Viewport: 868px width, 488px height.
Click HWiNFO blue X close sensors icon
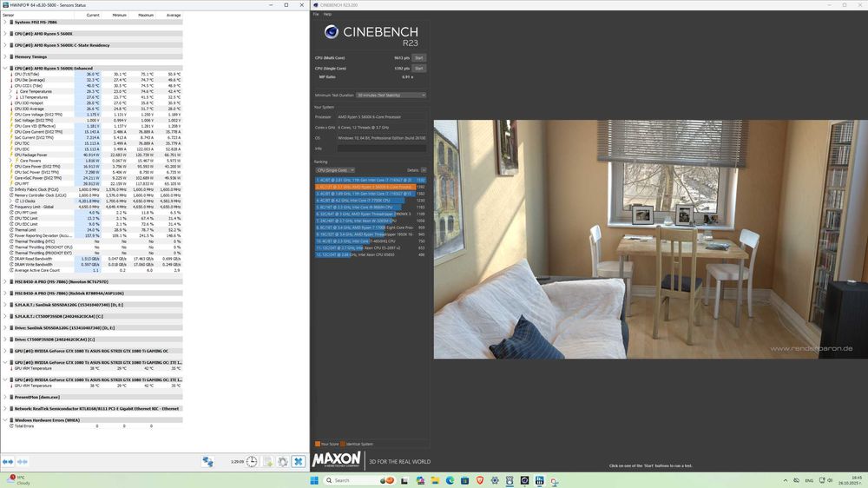point(299,461)
